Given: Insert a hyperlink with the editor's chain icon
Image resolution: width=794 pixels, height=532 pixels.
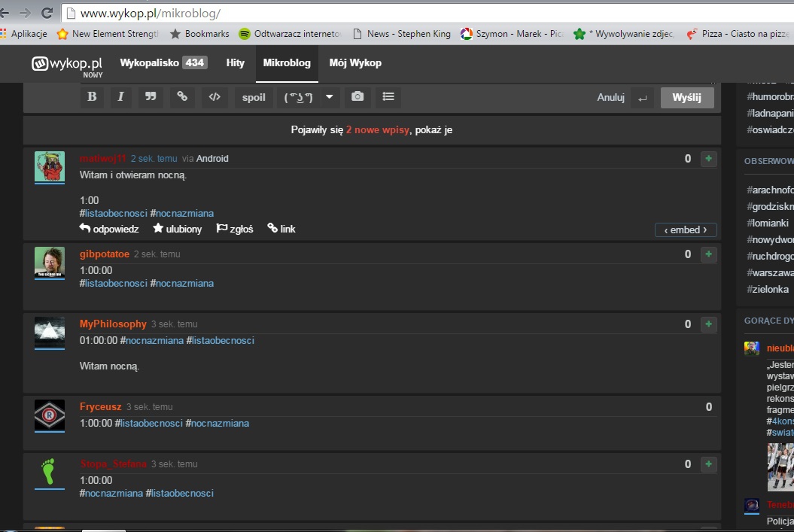Looking at the screenshot, I should pos(182,97).
